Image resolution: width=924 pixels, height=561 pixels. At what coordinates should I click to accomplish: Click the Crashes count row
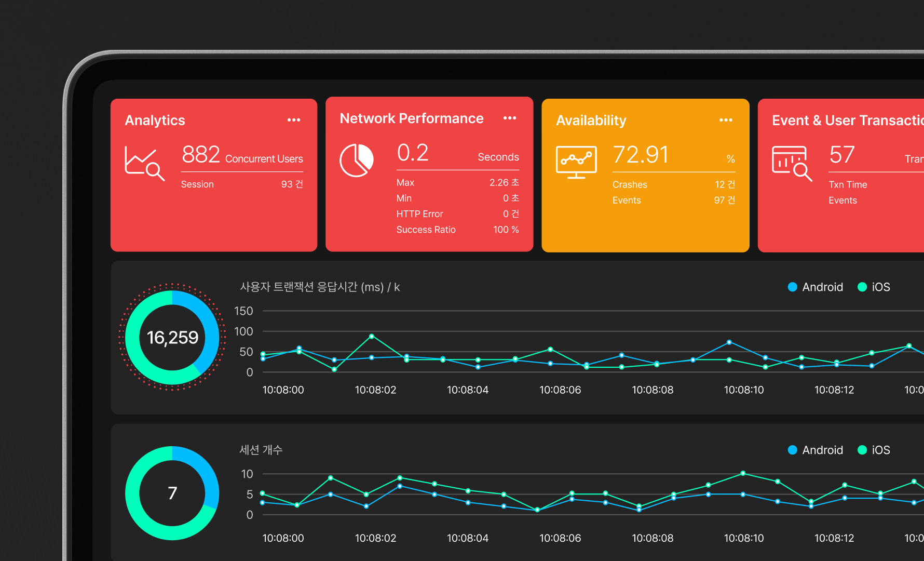point(673,184)
